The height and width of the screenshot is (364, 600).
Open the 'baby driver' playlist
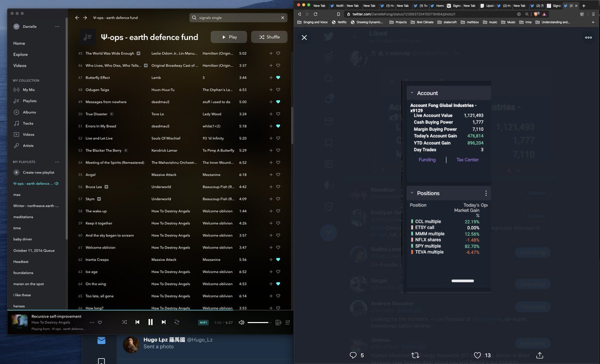[22, 239]
